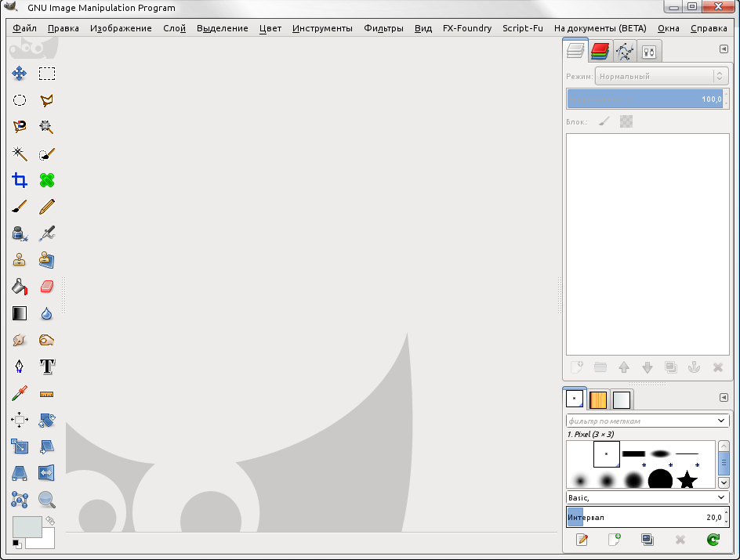The image size is (740, 560).
Task: Select the Perspective Clone tool
Action: (47, 260)
